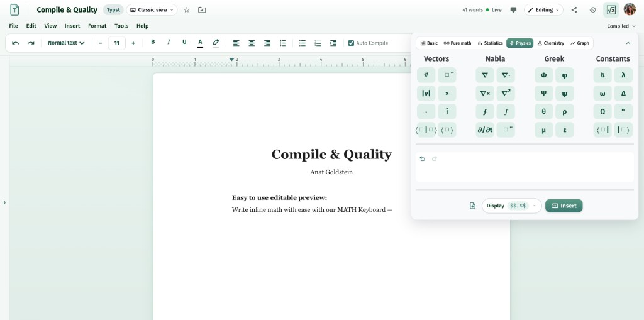The image size is (644, 320).
Task: Switch to the Pure math tab
Action: tap(458, 43)
